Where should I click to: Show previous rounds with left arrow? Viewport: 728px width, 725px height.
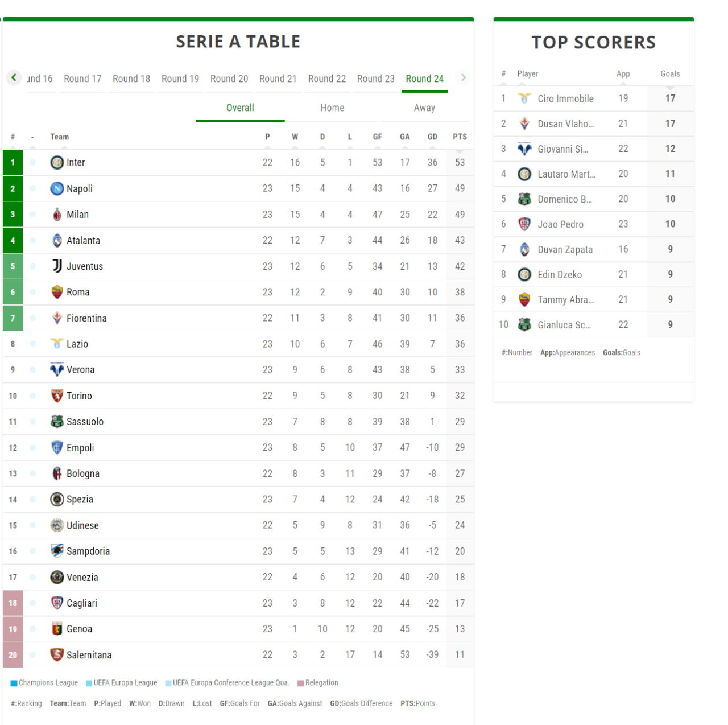point(14,77)
